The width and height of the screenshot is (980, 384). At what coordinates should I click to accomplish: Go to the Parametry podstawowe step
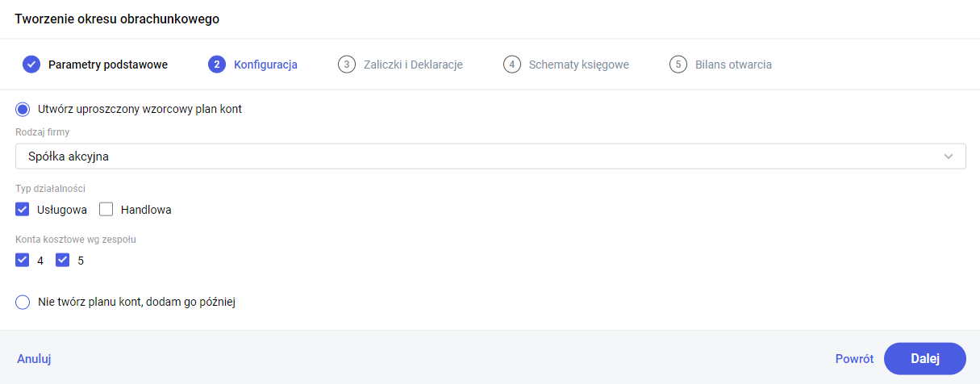108,65
